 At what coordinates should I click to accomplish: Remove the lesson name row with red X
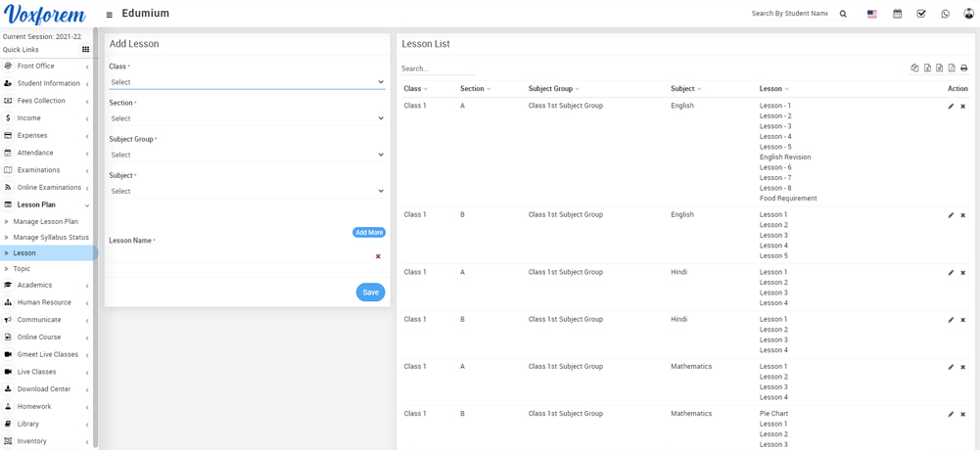(x=378, y=256)
